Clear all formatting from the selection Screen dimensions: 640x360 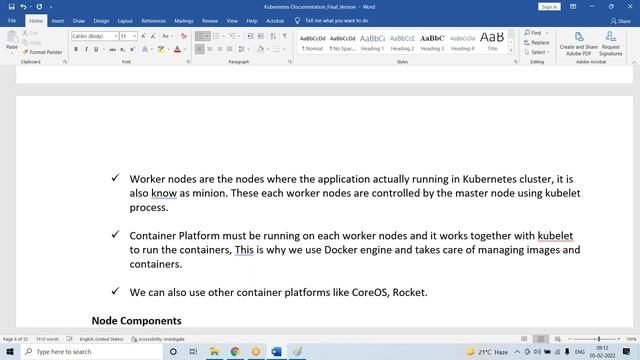pos(184,36)
